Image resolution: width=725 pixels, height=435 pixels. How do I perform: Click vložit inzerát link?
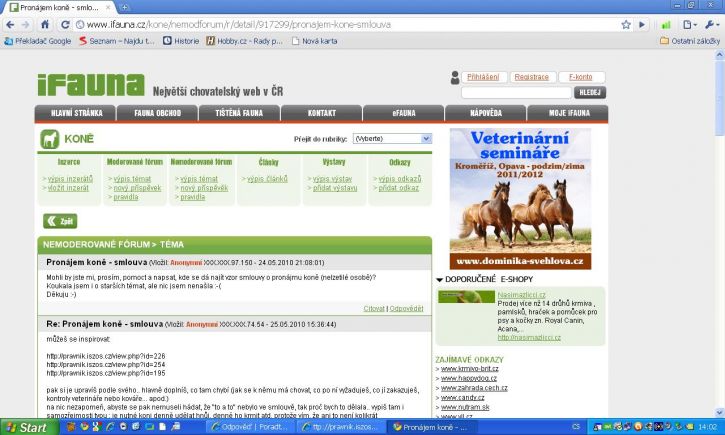point(68,188)
